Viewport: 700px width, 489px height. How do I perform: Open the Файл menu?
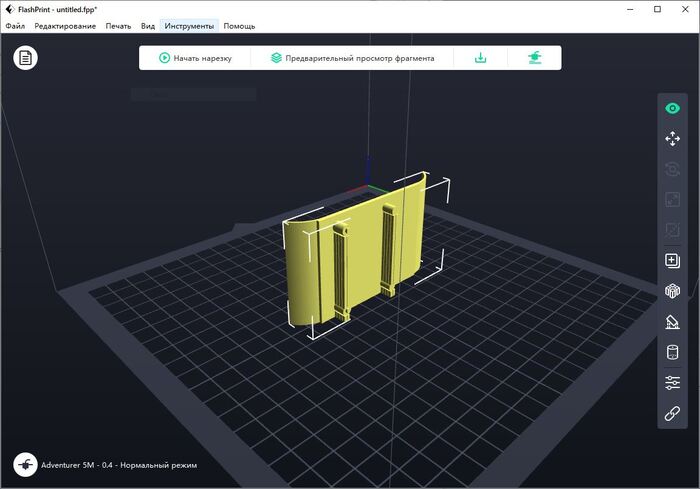(15, 25)
